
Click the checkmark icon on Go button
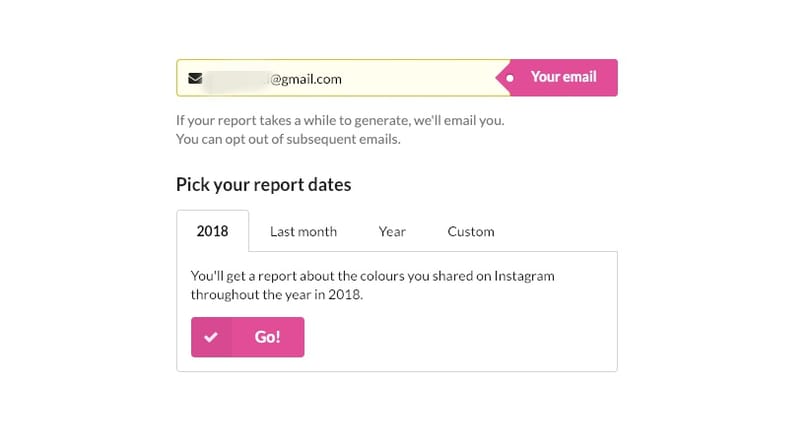tap(211, 337)
